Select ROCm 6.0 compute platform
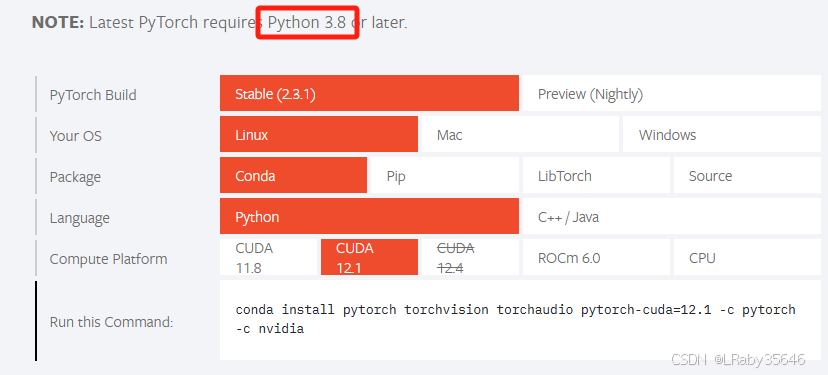The height and width of the screenshot is (375, 828). [596, 257]
